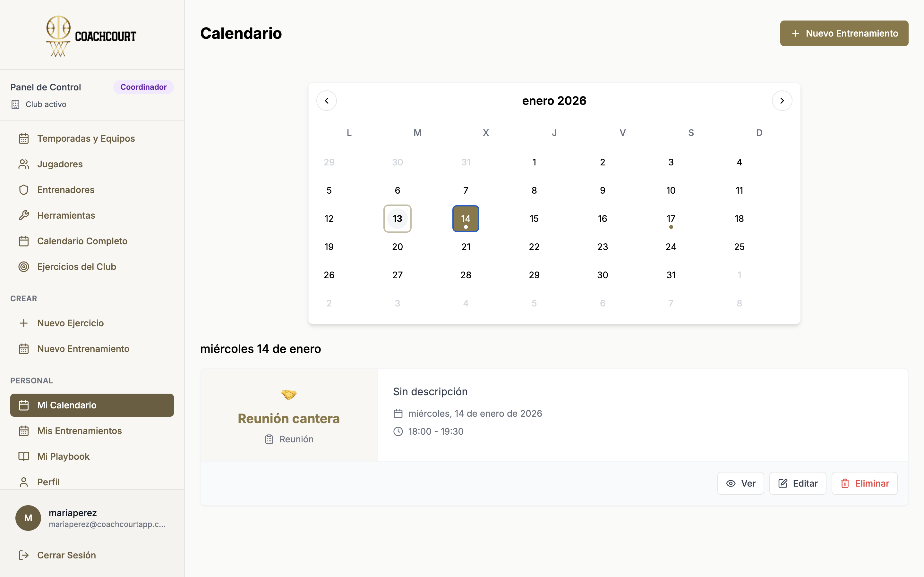Screen dimensions: 924x577
Task: Open Temporadas y Equipos section
Action: click(x=86, y=138)
